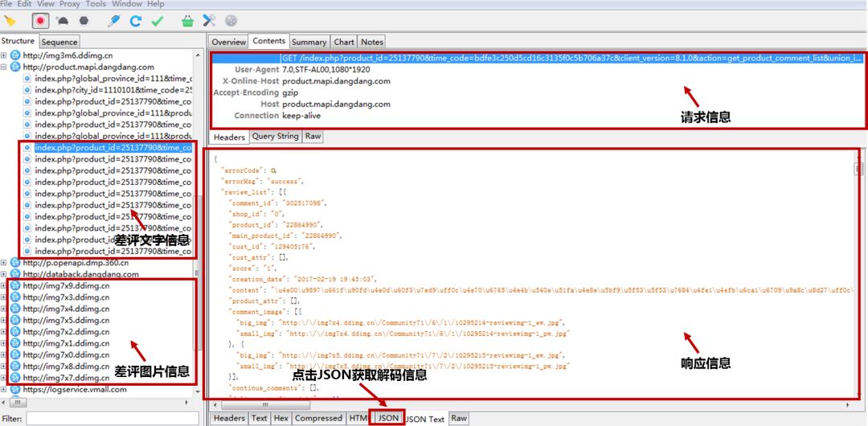Expand the p.openapi.dmp.360.cn host node

[4, 263]
